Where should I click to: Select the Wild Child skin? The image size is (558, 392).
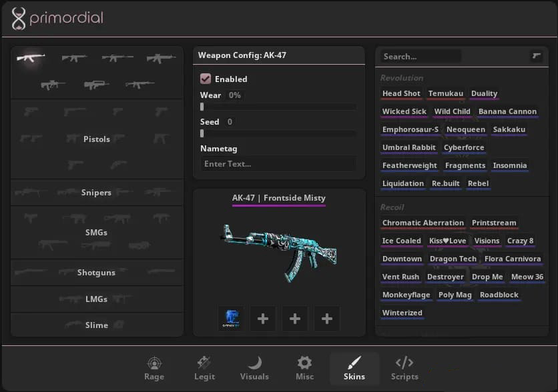click(x=453, y=111)
